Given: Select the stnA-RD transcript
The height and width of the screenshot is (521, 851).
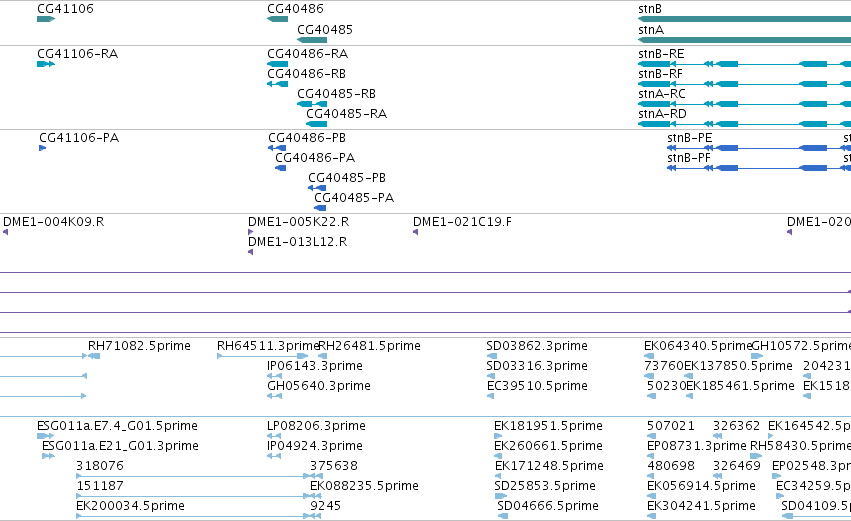Looking at the screenshot, I should pyautogui.click(x=745, y=124).
